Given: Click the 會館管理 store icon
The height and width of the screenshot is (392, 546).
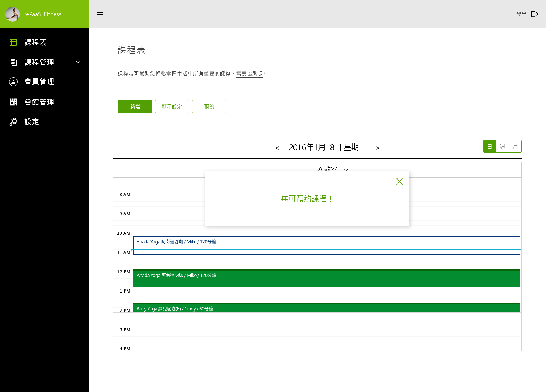Looking at the screenshot, I should tap(13, 102).
